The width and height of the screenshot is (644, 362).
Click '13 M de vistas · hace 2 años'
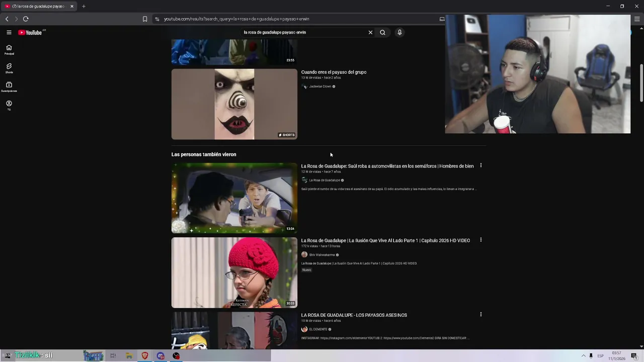click(x=321, y=78)
